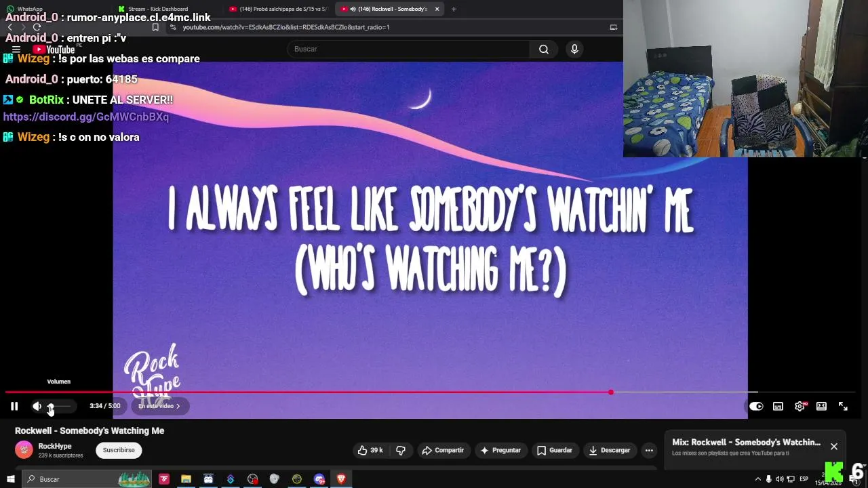Open the RockHype channel name link
The image size is (868, 488).
point(55,446)
